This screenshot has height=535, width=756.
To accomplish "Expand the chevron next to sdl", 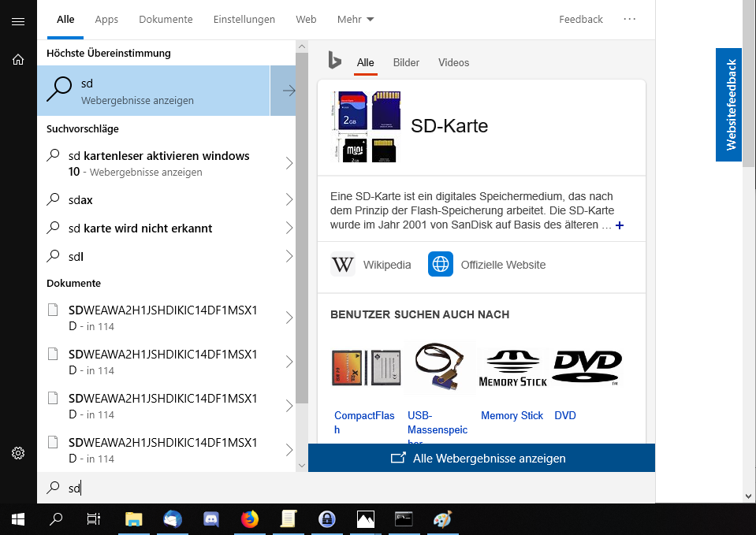I will point(289,256).
